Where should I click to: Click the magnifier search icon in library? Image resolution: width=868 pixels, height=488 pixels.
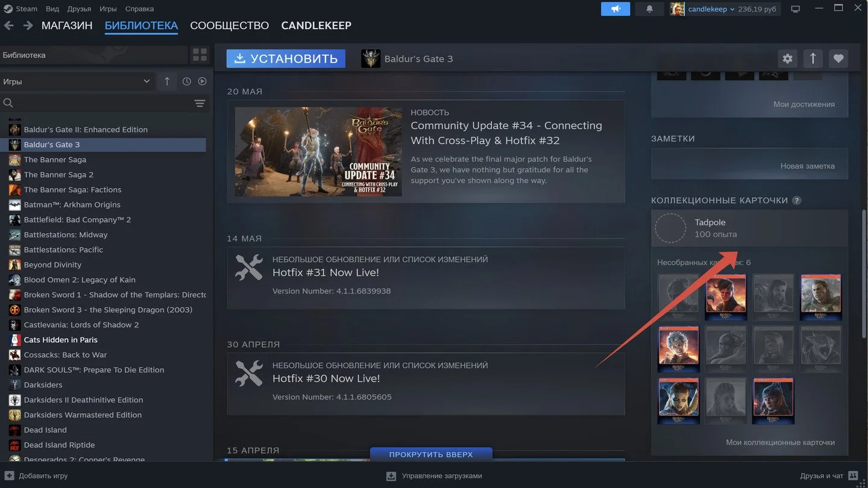click(x=8, y=104)
